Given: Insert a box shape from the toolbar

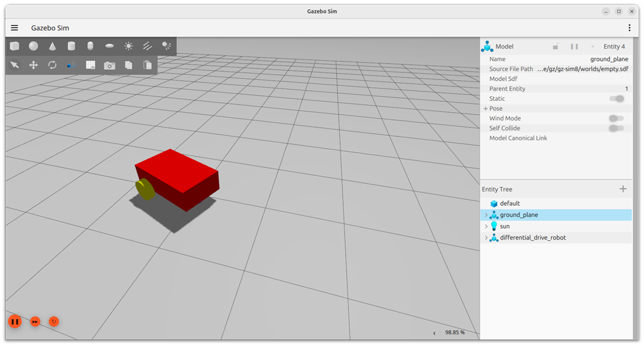Looking at the screenshot, I should [x=15, y=46].
